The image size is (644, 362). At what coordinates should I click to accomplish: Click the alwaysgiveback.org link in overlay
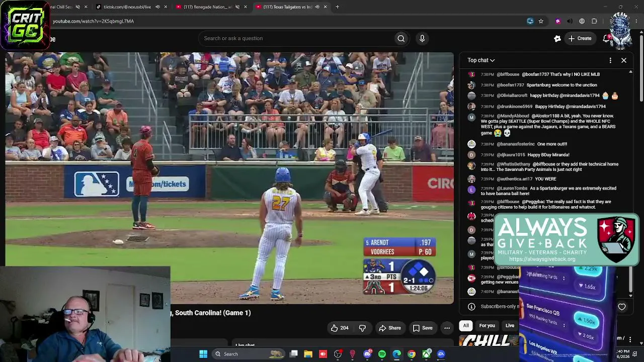[542, 259]
